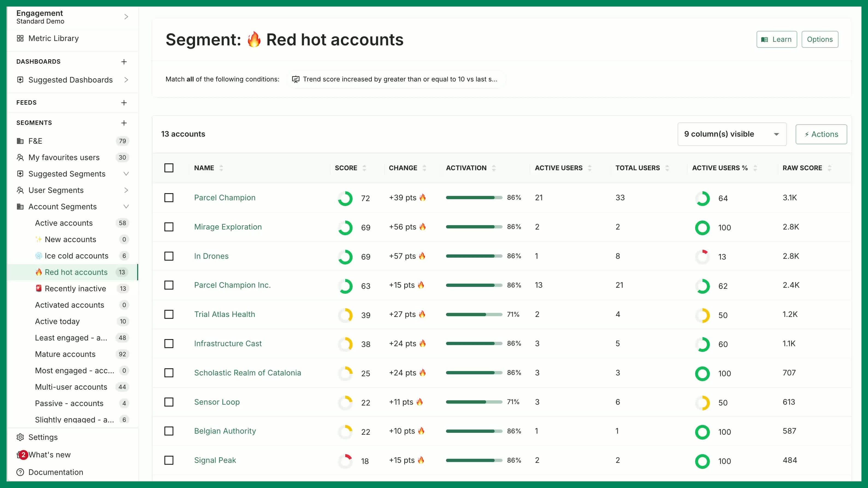
Task: Check the Scholastic Realm of Catalonia checkbox
Action: point(169,373)
